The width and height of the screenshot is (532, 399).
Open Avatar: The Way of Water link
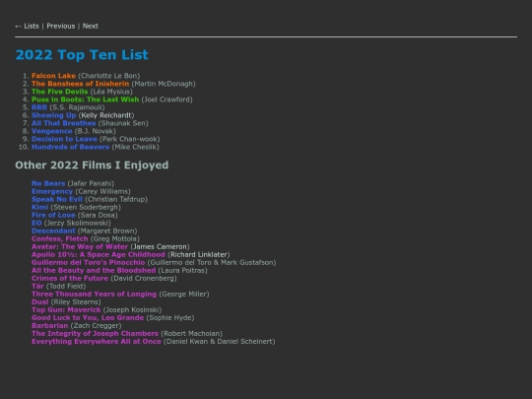pyautogui.click(x=80, y=246)
